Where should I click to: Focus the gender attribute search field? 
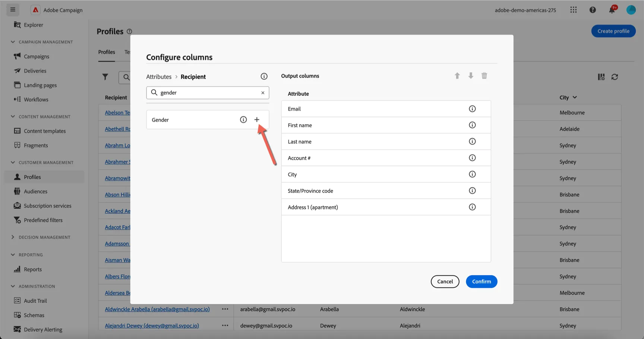tap(208, 93)
